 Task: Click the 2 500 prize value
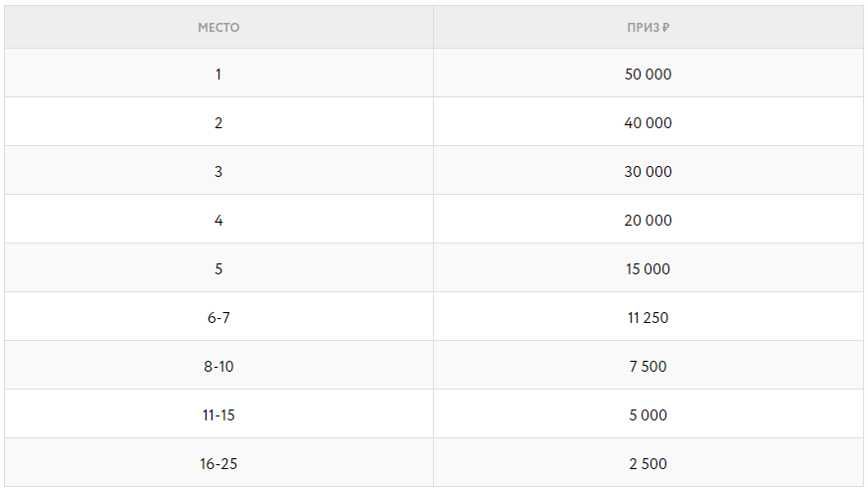coord(649,464)
